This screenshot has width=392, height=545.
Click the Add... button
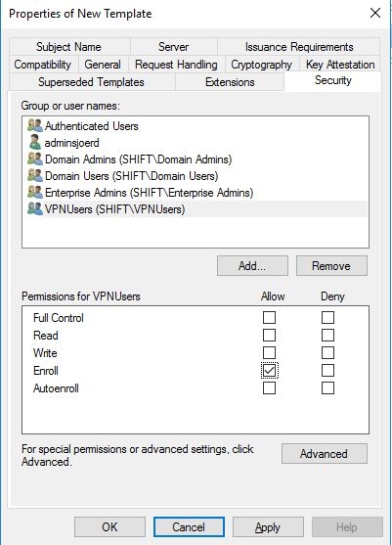click(x=252, y=266)
